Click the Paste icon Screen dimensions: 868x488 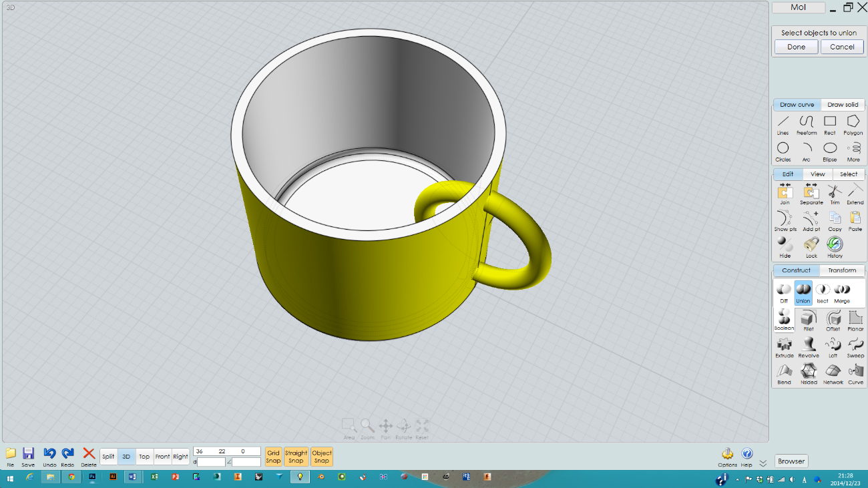coord(855,220)
